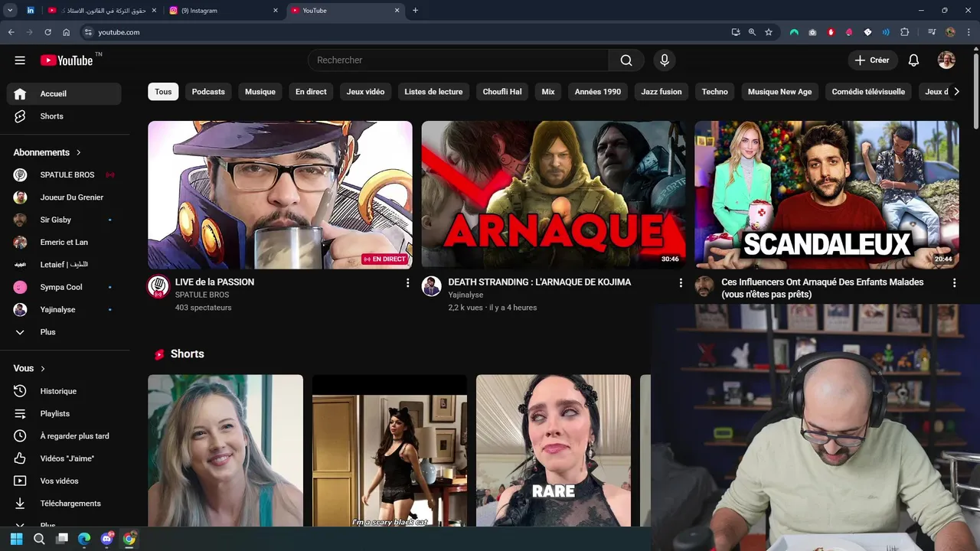The height and width of the screenshot is (551, 980).
Task: Start voice search with microphone icon
Action: (664, 60)
